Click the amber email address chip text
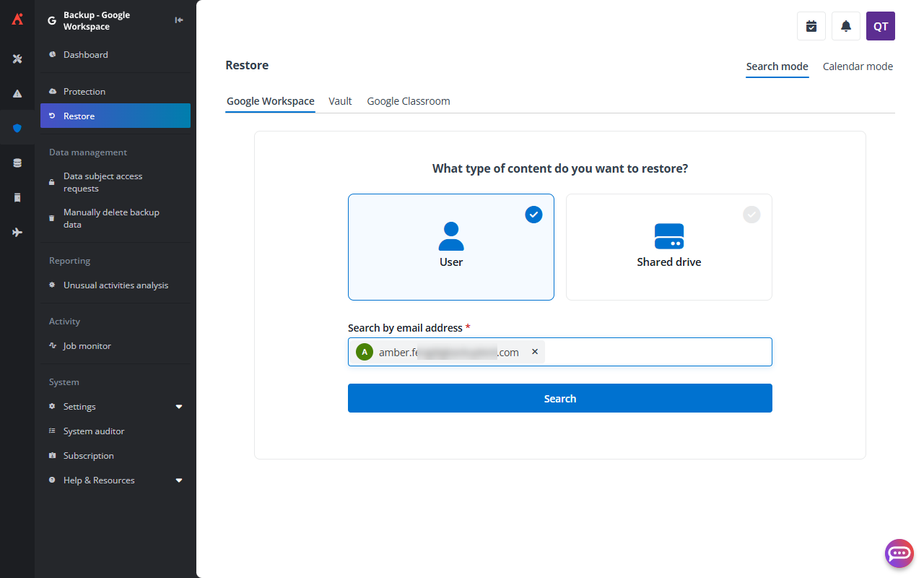 pos(449,353)
